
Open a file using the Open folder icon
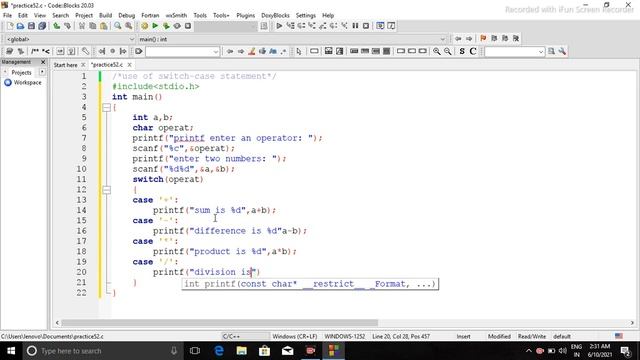click(x=20, y=26)
